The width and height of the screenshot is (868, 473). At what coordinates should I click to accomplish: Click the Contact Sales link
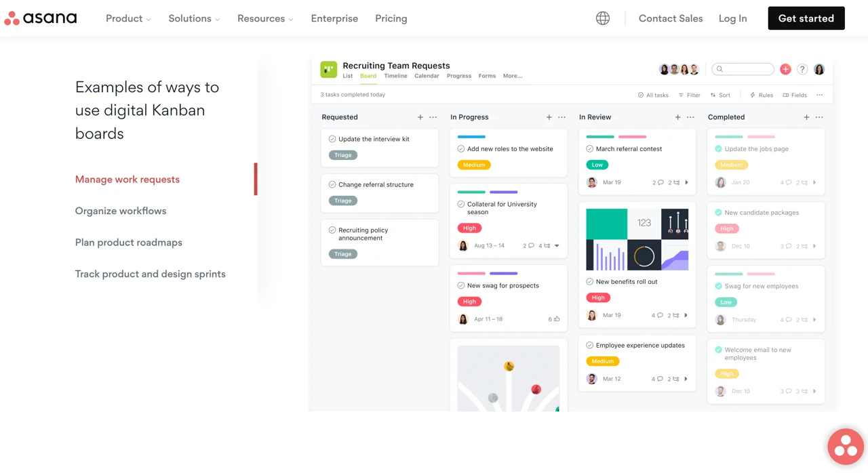(671, 18)
